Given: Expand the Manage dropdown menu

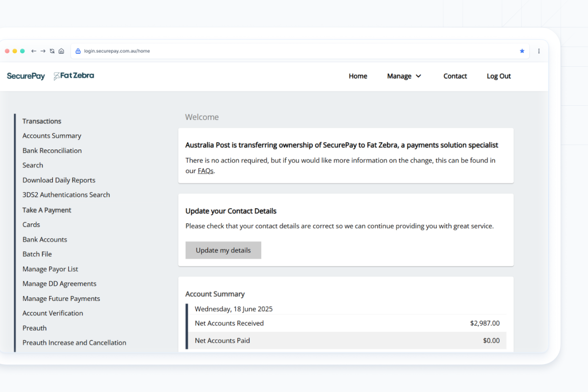Looking at the screenshot, I should [x=404, y=76].
